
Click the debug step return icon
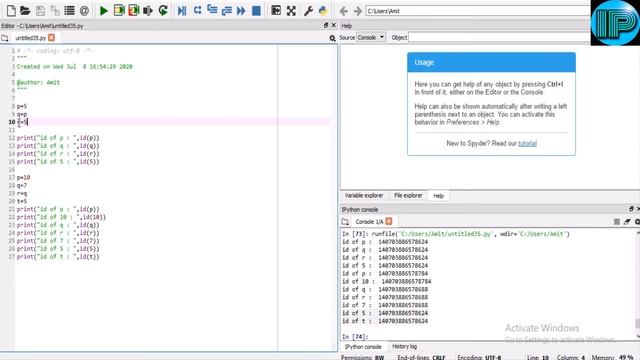point(227,11)
